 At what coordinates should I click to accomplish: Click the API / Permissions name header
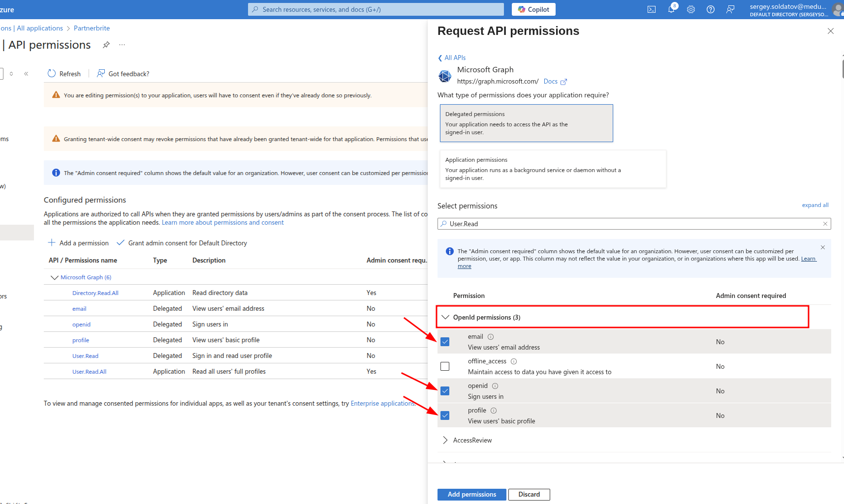(83, 261)
